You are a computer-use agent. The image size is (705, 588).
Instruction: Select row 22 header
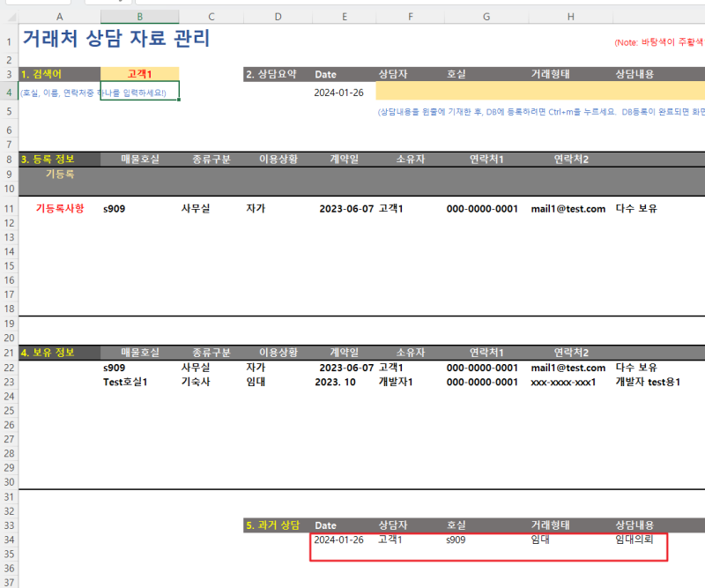9,368
